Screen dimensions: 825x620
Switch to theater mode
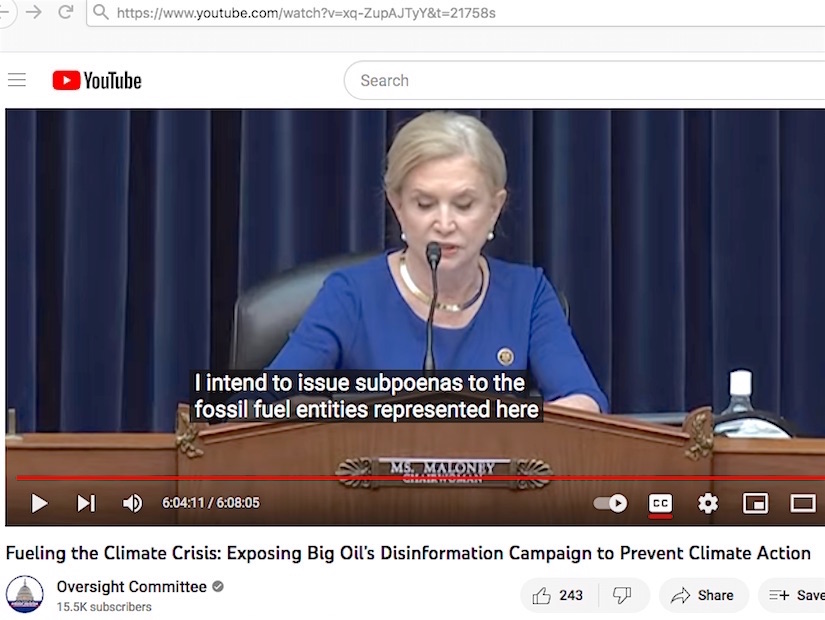(x=803, y=503)
